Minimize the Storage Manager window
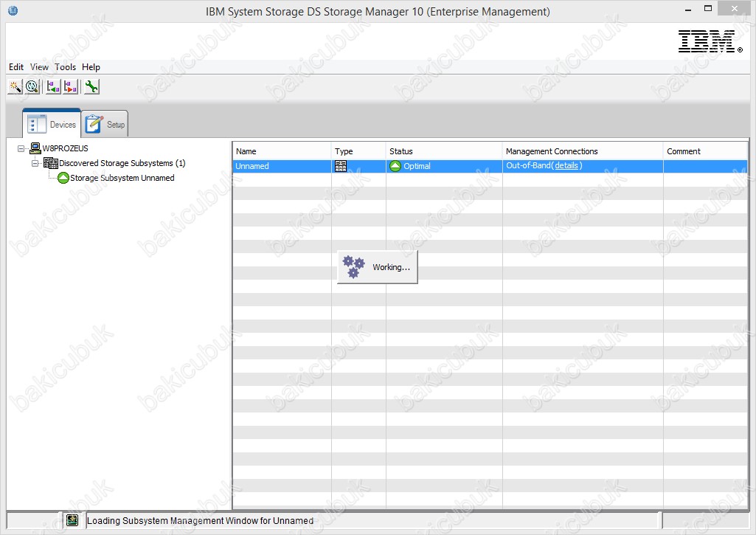Image resolution: width=756 pixels, height=535 pixels. 688,9
